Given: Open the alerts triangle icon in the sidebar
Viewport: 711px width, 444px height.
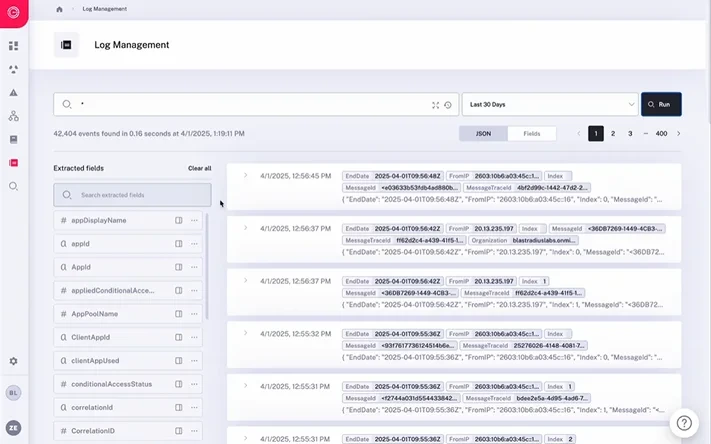Looking at the screenshot, I should click(14, 93).
